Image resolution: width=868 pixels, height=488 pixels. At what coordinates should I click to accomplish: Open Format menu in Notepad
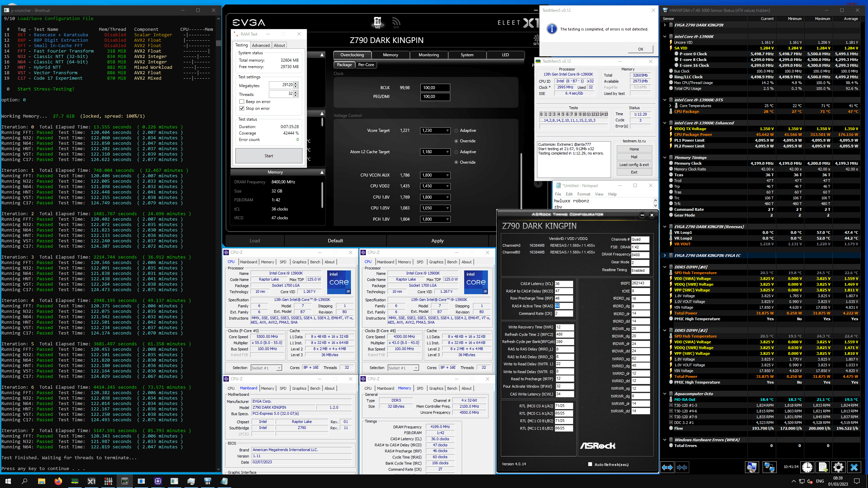click(x=584, y=194)
